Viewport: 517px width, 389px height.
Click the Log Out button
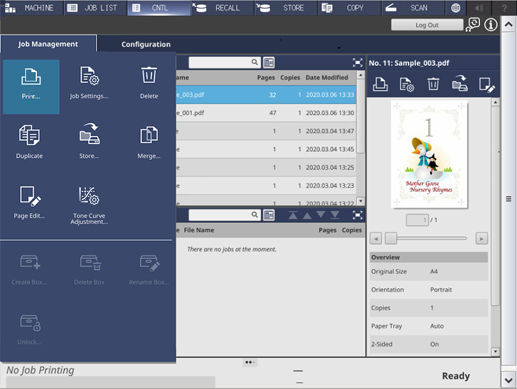[427, 25]
